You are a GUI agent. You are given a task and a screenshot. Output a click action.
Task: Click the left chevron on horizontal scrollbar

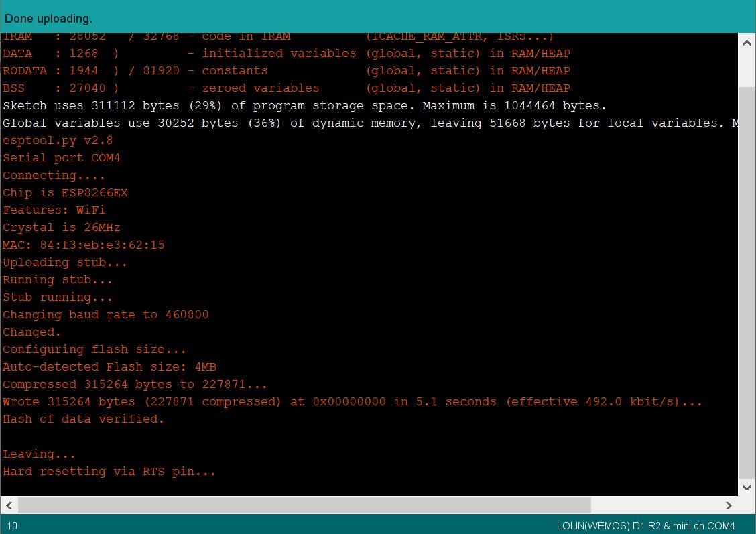7,506
